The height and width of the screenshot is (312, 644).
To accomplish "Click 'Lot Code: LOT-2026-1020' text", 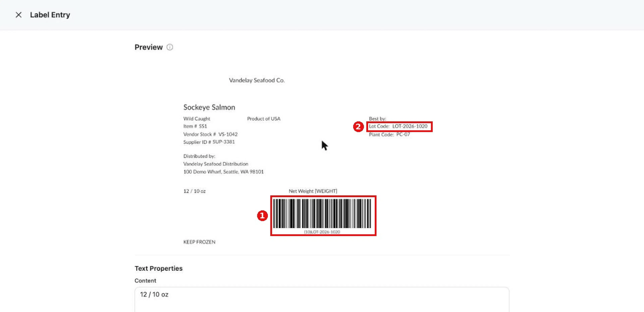I will [398, 126].
